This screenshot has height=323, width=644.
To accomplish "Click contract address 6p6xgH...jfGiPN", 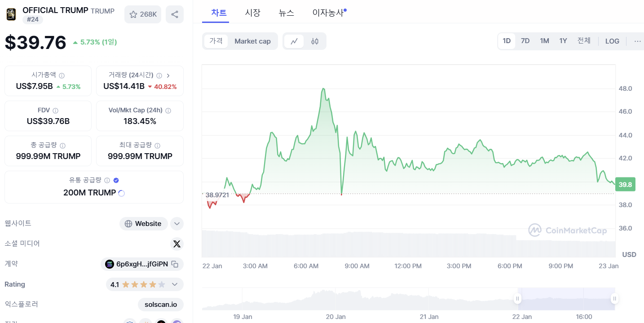I will click(x=142, y=264).
